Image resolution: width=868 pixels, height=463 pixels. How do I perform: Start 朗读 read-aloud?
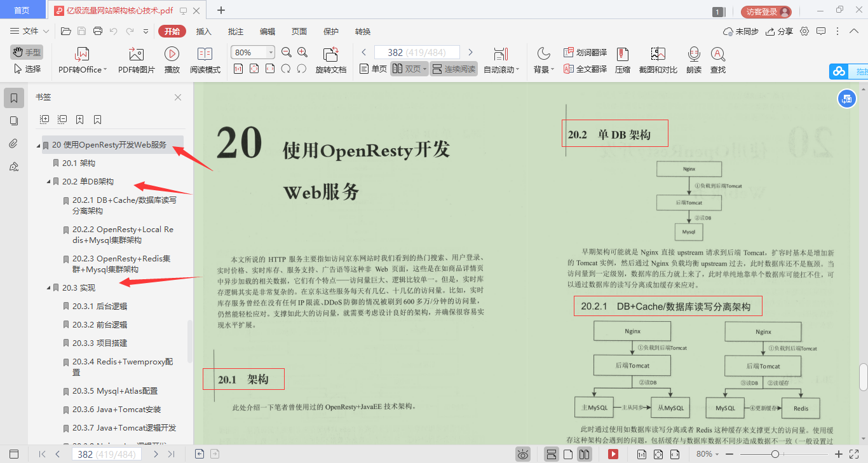click(x=694, y=59)
